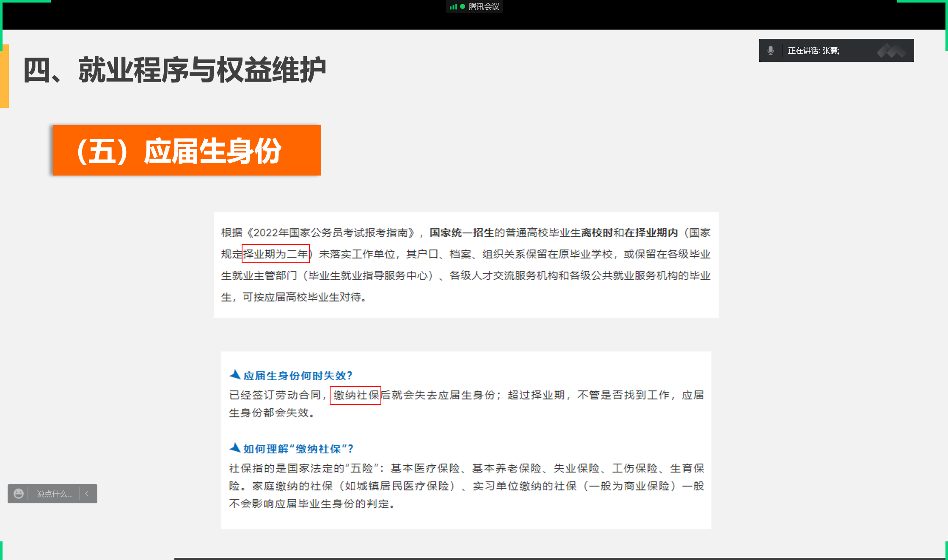Click the red-boxed text 择业期为二年

click(276, 254)
